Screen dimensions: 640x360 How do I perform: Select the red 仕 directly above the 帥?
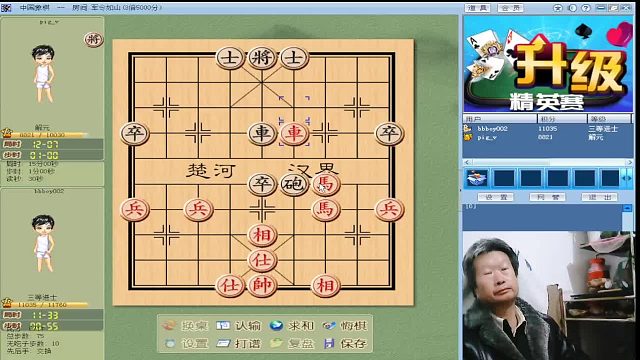pos(262,260)
